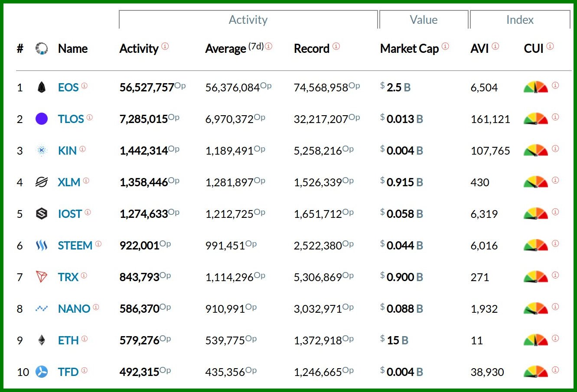Screen dimensions: 577x392
Task: Click the Stellar XLM logo icon
Action: [42, 182]
